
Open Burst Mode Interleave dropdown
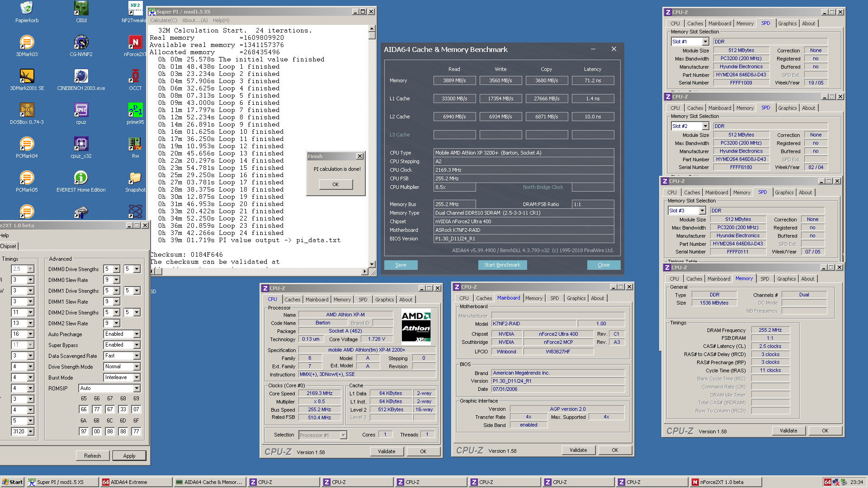pyautogui.click(x=137, y=377)
